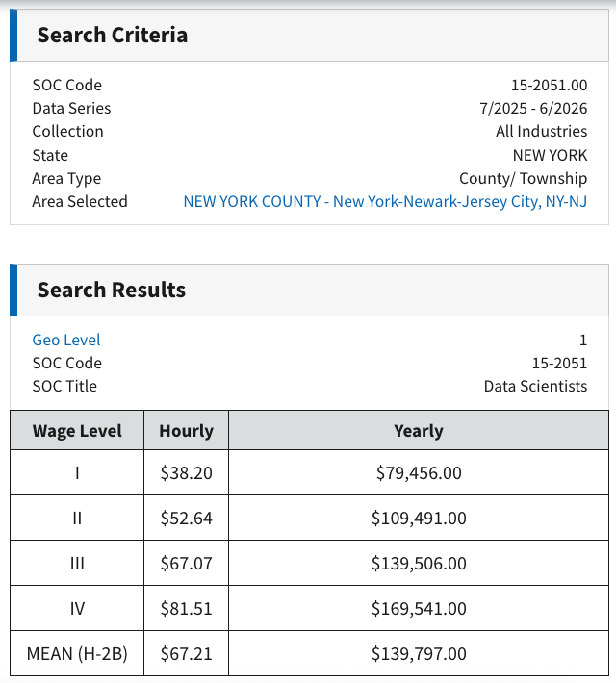Click the Yearly column header

pos(419,430)
